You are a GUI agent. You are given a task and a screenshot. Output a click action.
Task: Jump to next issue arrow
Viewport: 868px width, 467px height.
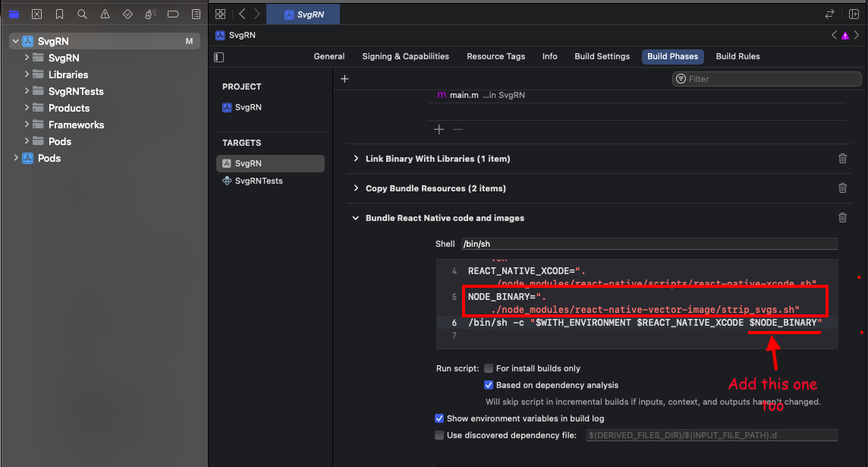point(857,35)
